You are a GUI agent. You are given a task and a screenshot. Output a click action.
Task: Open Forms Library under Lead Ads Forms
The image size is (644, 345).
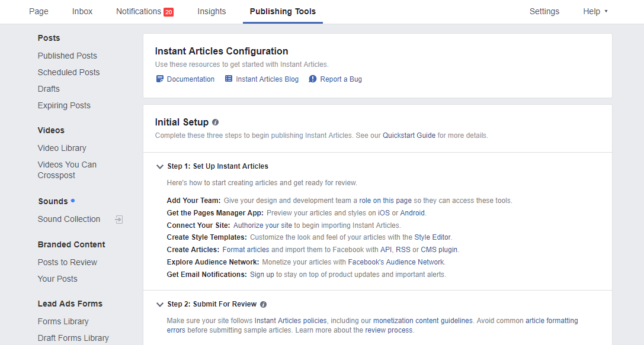[x=63, y=321]
